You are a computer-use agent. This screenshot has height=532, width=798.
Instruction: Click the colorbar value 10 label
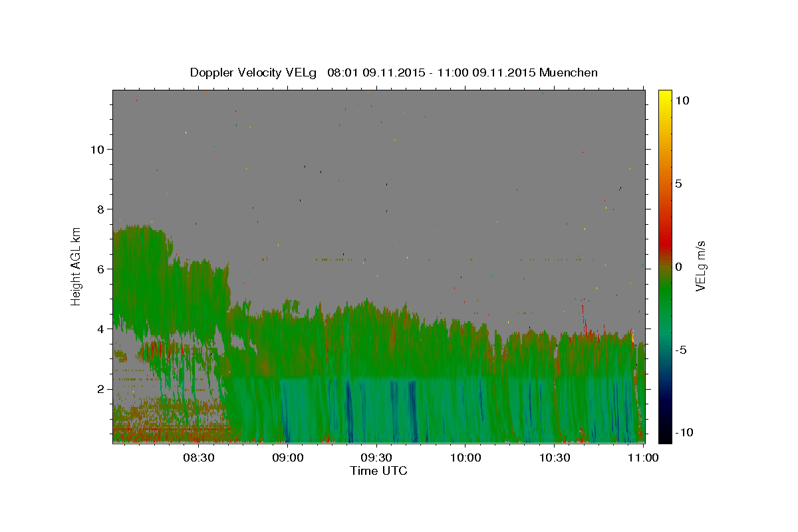coord(682,100)
